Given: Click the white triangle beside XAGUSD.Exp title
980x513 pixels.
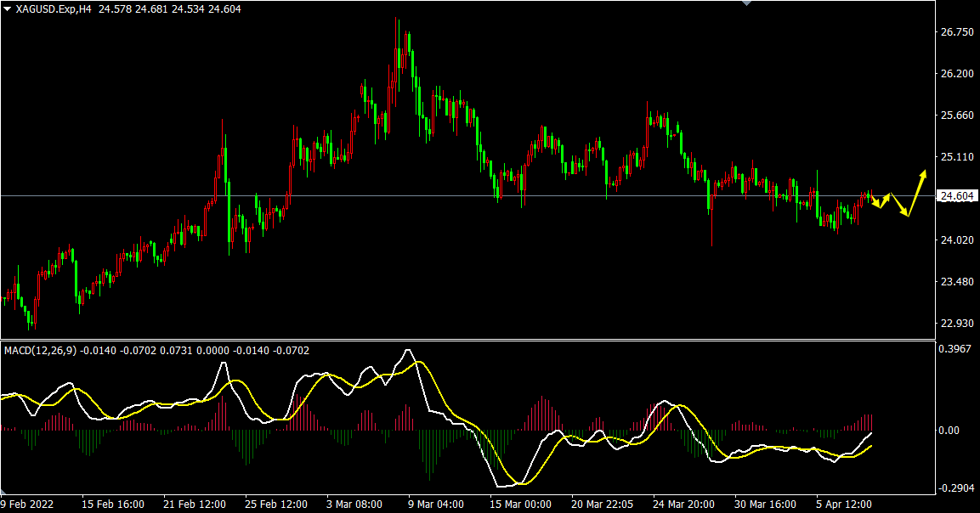Looking at the screenshot, I should 8,8.
